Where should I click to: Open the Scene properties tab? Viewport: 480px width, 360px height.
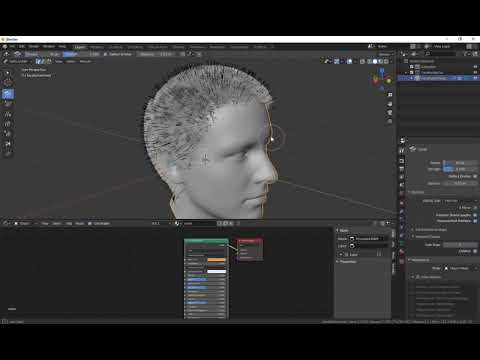(402, 185)
